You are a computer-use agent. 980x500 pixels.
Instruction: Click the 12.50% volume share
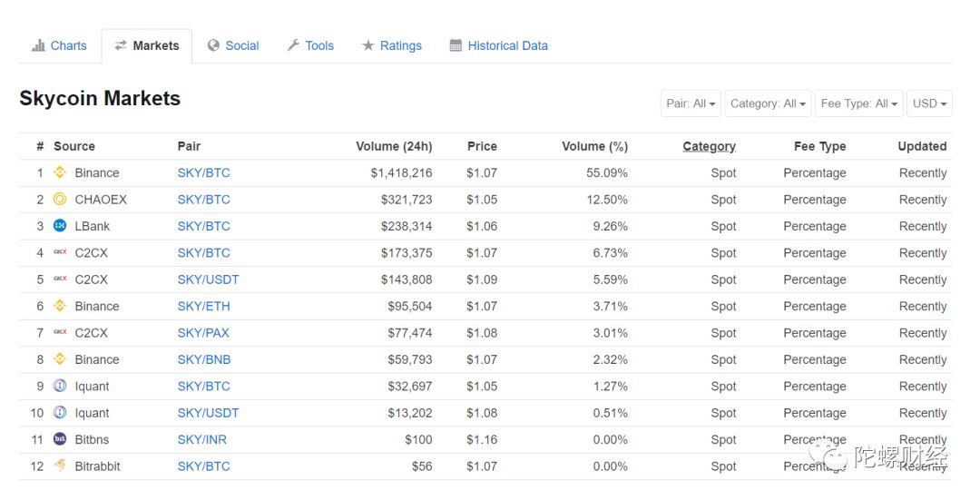pyautogui.click(x=607, y=200)
